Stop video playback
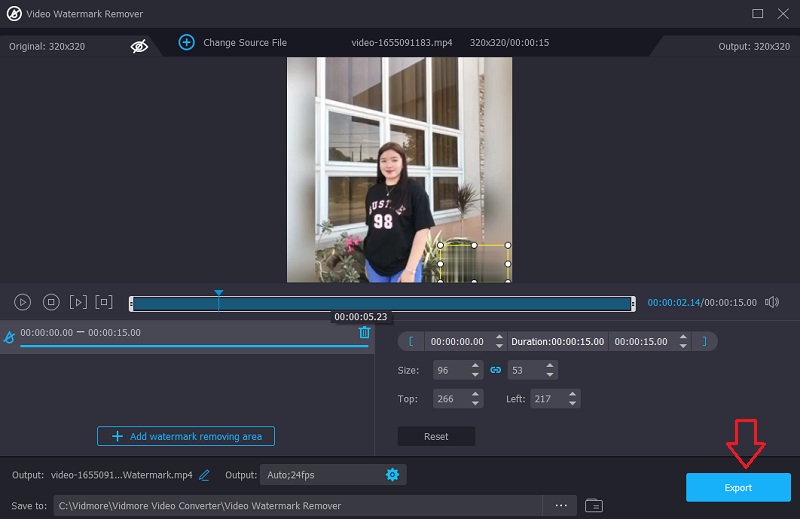Screen dimensions: 800x519 click(51, 302)
